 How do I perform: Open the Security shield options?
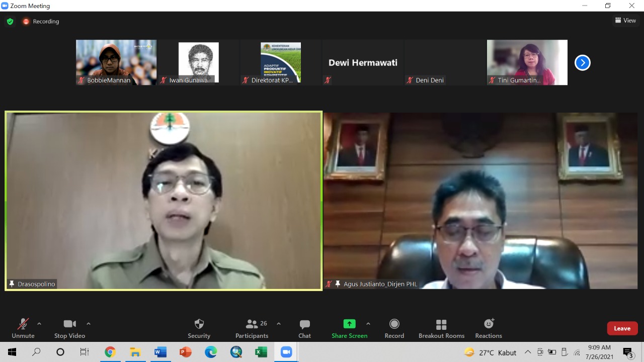tap(199, 328)
